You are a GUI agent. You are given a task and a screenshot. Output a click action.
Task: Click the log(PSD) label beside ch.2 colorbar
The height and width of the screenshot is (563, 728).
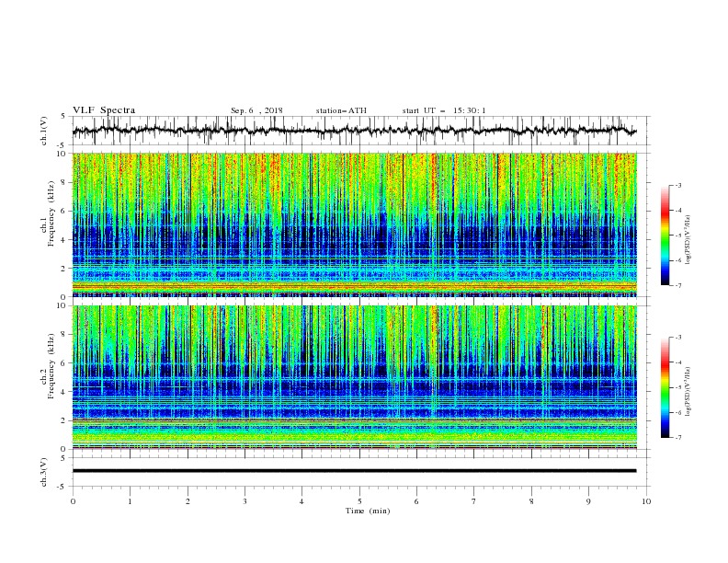point(688,391)
